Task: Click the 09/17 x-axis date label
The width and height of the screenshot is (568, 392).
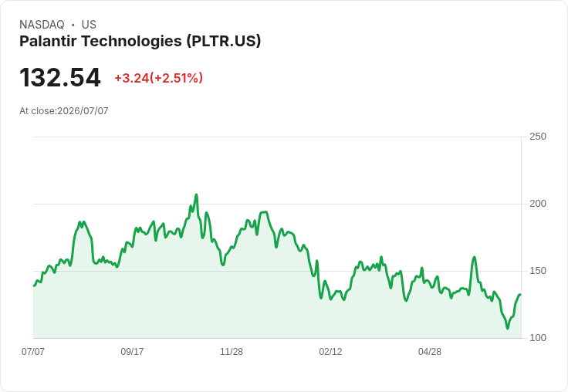Action: click(x=132, y=351)
